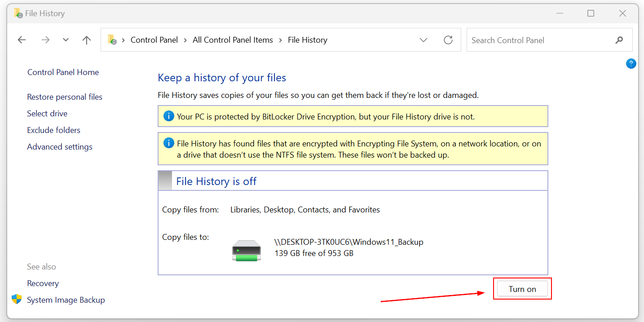
Task: Open the Select drive link
Action: (47, 114)
